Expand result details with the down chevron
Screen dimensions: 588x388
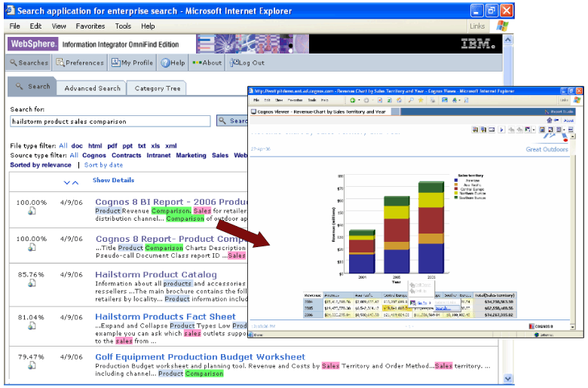pos(67,182)
